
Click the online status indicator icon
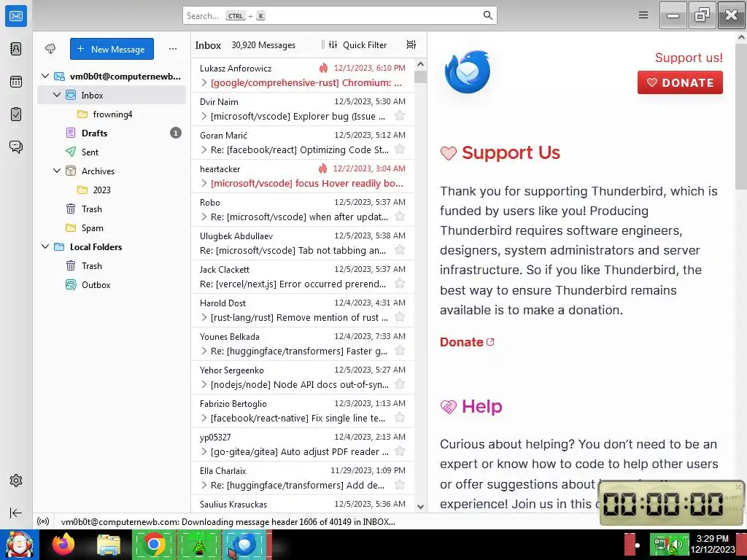coord(43,521)
